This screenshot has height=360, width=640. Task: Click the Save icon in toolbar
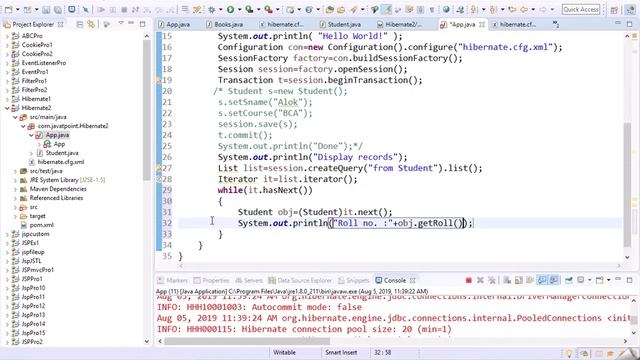tap(46, 9)
